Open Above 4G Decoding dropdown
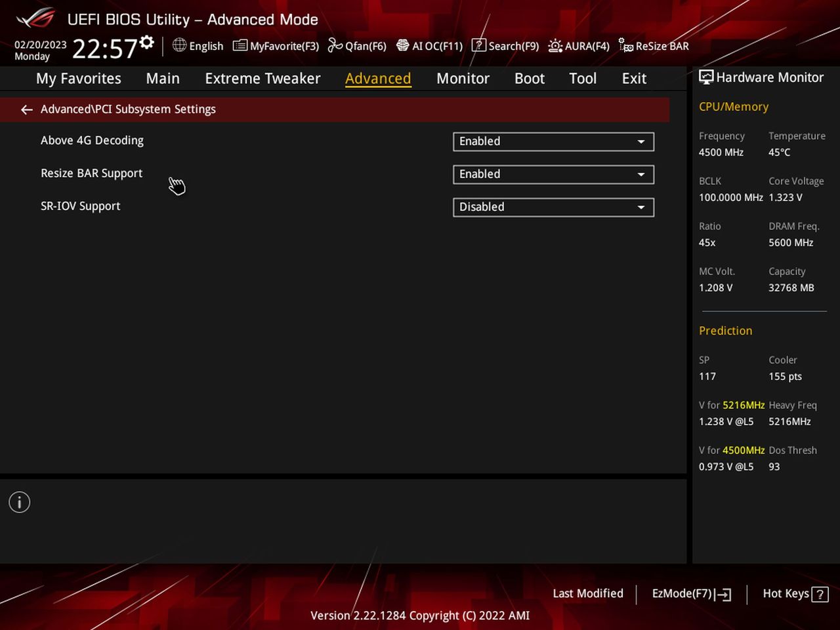This screenshot has width=840, height=630. (553, 142)
